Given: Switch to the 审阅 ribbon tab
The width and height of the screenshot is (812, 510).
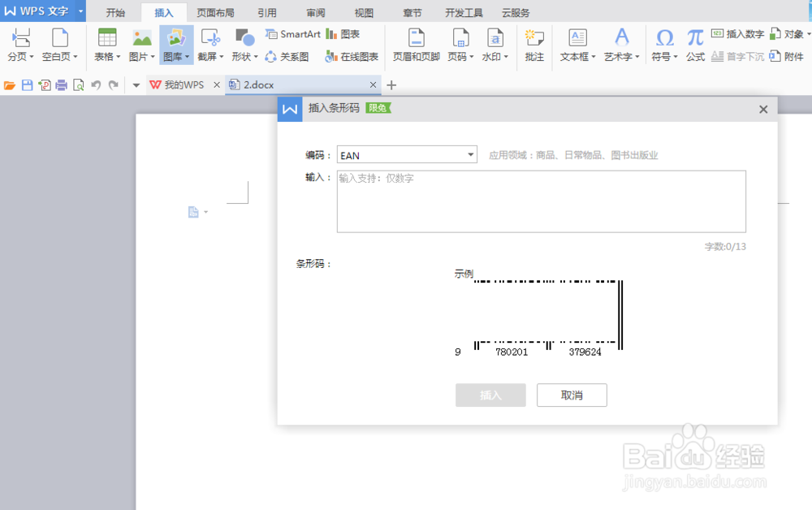Looking at the screenshot, I should tap(315, 12).
